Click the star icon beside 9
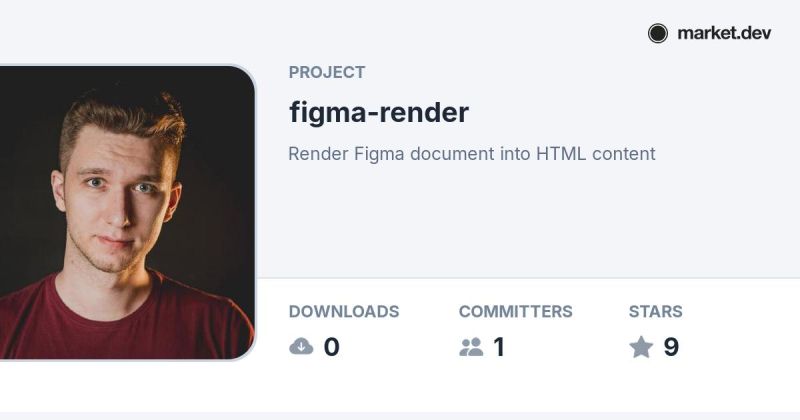800x420 pixels. pyautogui.click(x=641, y=347)
